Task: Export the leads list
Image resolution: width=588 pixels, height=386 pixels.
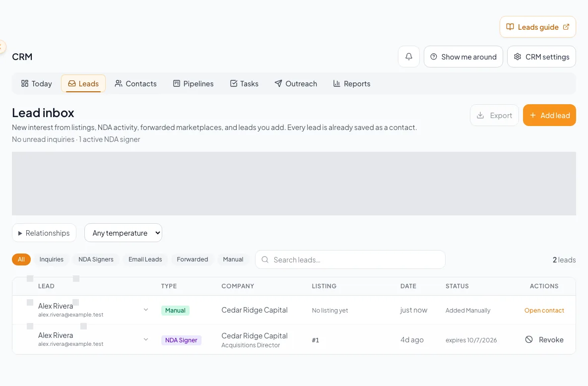Action: click(x=494, y=115)
